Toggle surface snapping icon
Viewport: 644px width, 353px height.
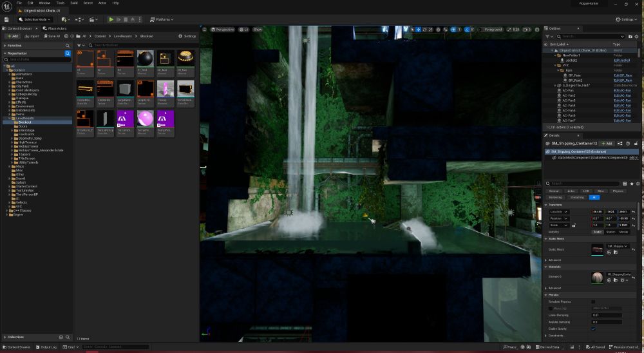pos(445,30)
